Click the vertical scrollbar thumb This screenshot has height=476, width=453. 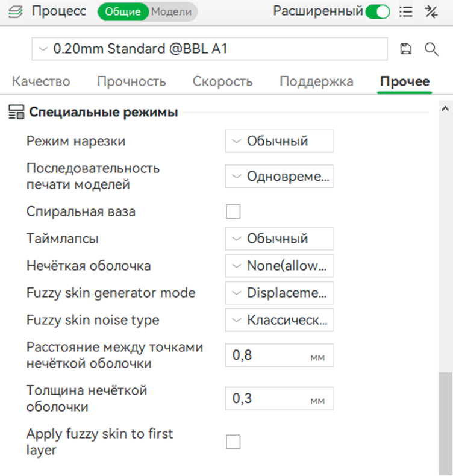445,424
